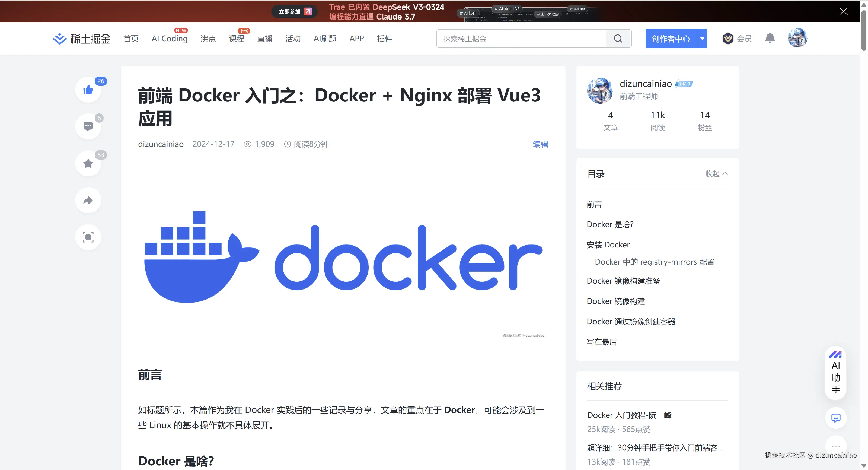The height and width of the screenshot is (470, 868).
Task: Click the 编辑 link
Action: coord(540,144)
